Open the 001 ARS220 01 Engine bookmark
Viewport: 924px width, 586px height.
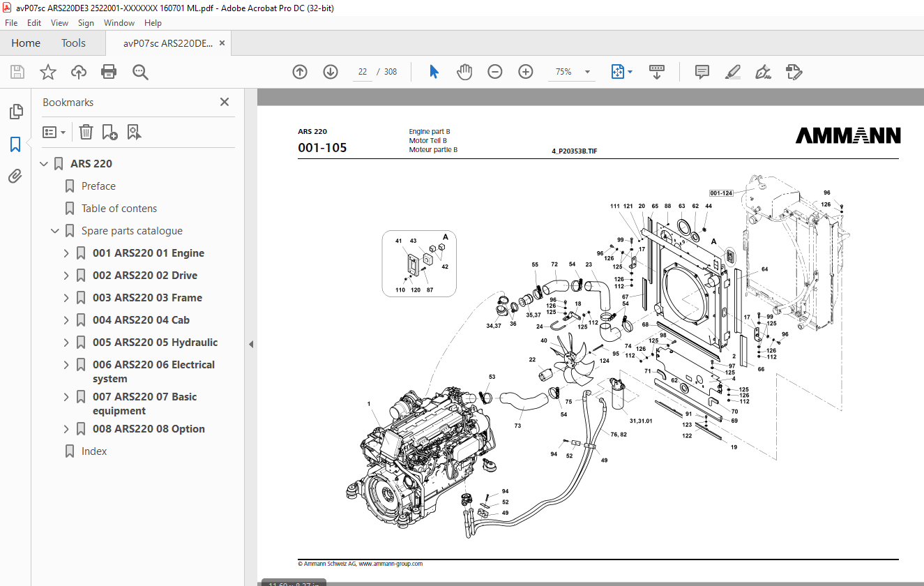click(x=149, y=253)
